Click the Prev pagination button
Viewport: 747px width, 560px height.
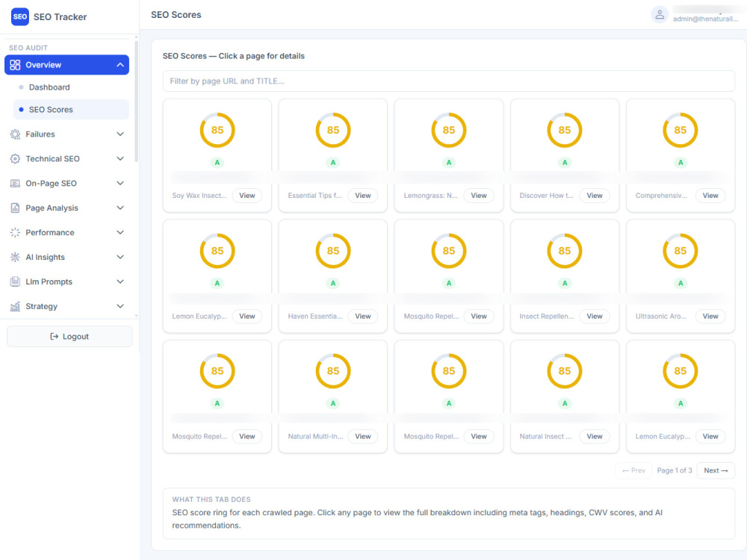tap(633, 470)
